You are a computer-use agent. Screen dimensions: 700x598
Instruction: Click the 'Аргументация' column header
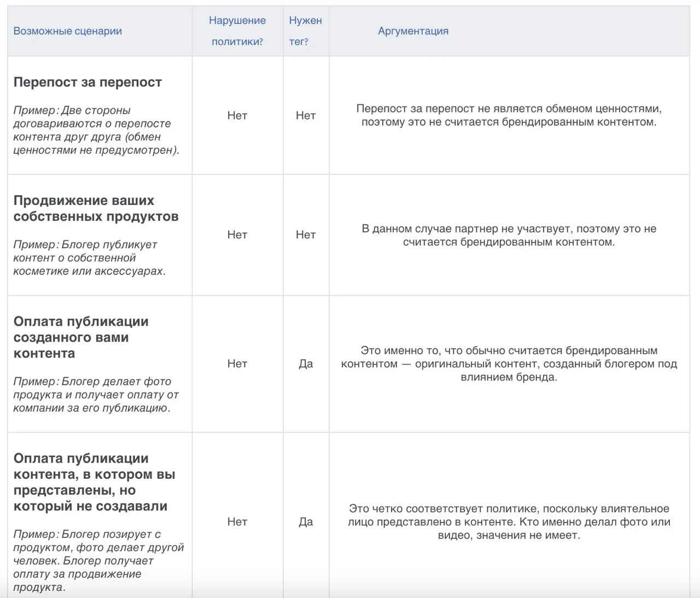[413, 31]
